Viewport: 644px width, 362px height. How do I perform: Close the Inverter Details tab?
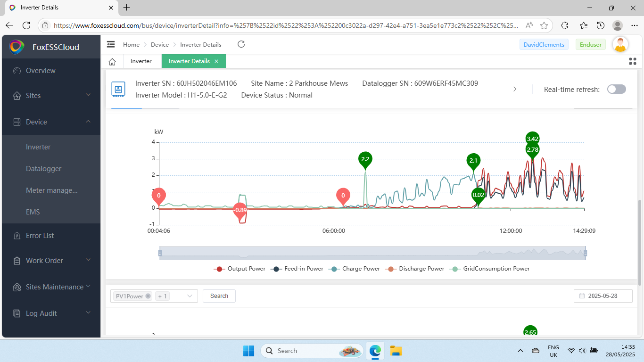(216, 61)
